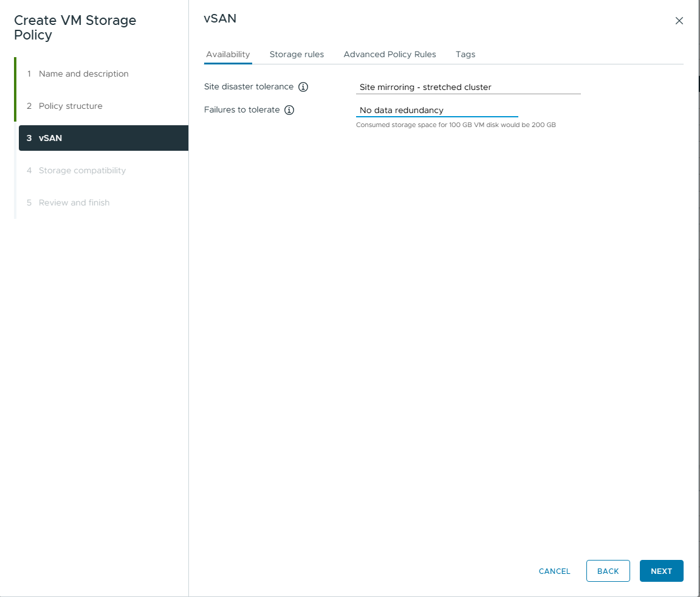
Task: Jump to the Storage compatibility step
Action: point(82,170)
